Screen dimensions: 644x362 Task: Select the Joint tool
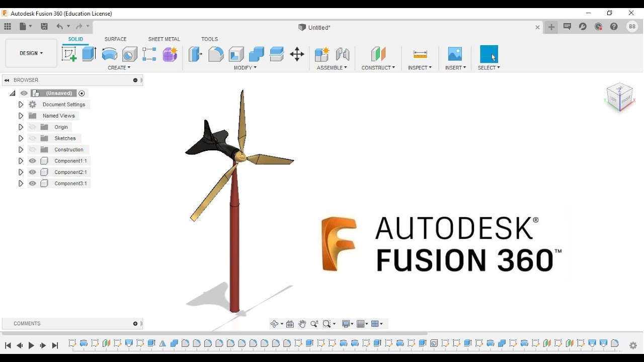[343, 54]
